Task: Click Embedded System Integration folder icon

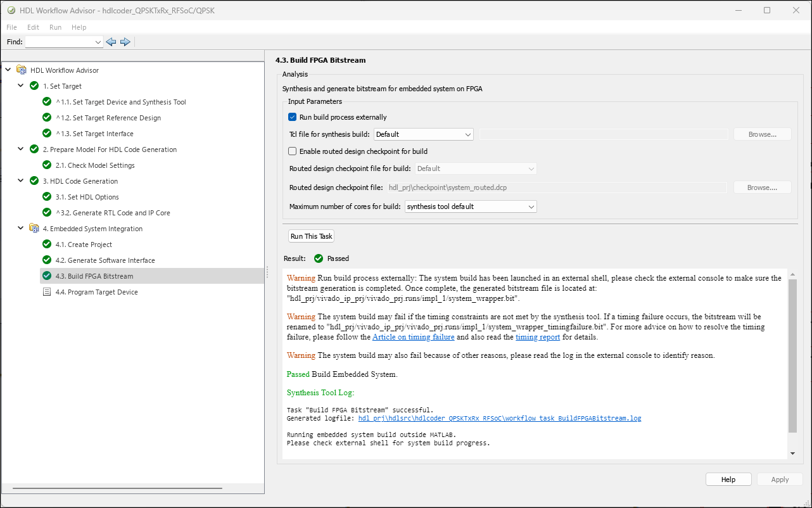Action: (34, 229)
